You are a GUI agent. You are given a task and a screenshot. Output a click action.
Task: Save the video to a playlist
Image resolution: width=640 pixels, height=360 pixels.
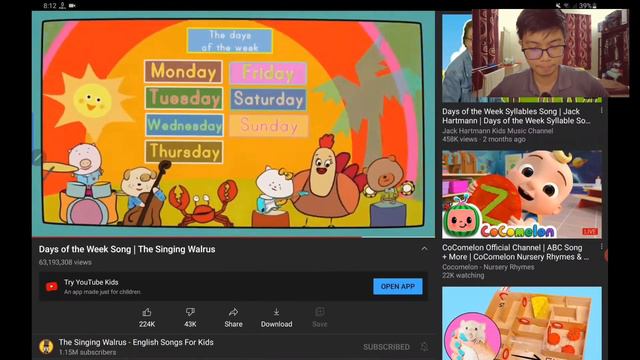click(320, 318)
